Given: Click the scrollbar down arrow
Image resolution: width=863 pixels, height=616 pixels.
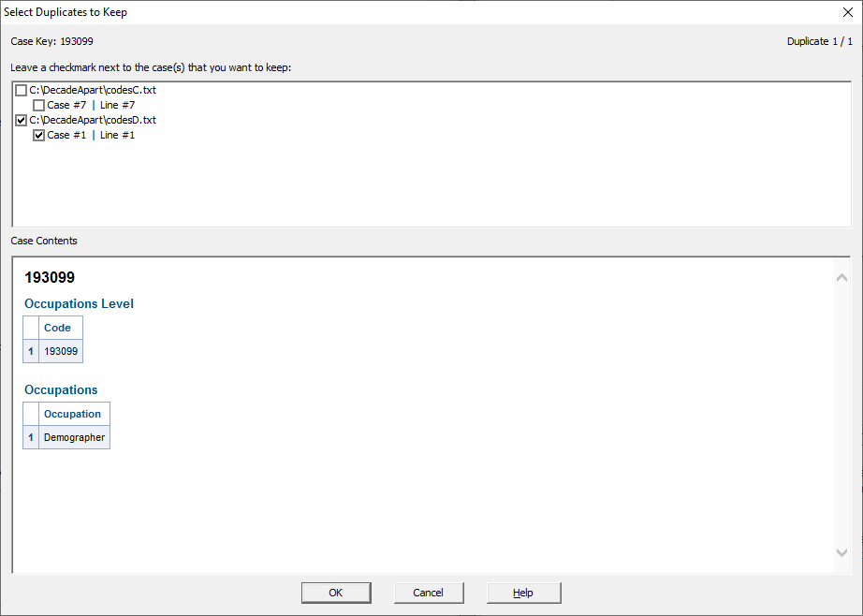Looking at the screenshot, I should pos(841,552).
